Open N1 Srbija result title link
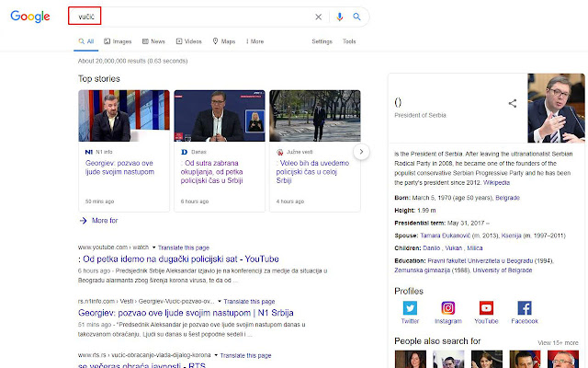The width and height of the screenshot is (588, 368). [186, 313]
